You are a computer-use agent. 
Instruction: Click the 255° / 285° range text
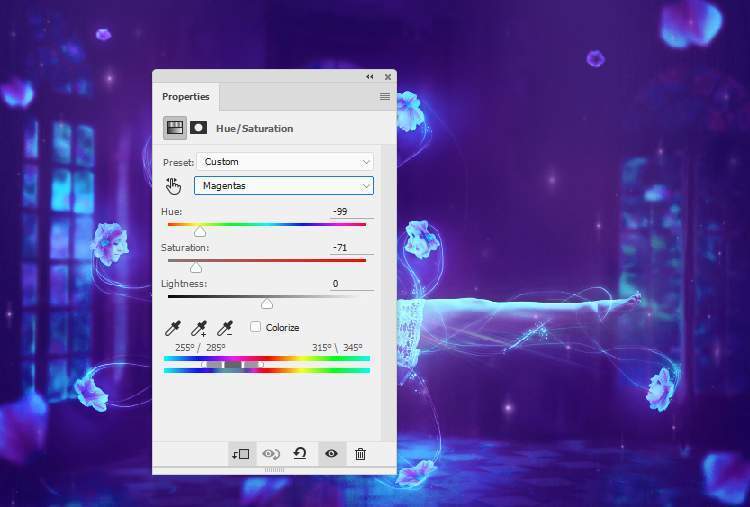(x=200, y=348)
